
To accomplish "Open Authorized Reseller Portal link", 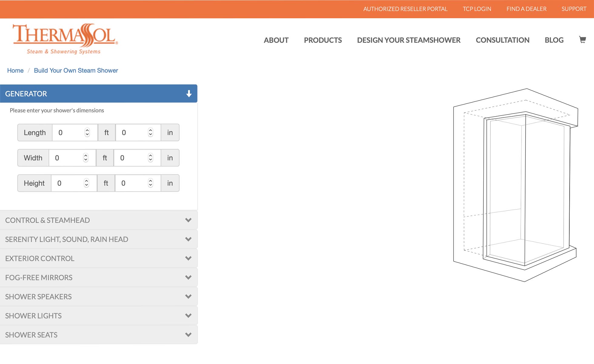I will [405, 9].
